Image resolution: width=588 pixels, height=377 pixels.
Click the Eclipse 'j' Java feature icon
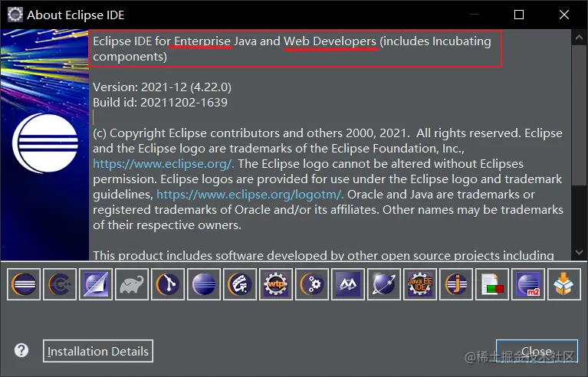pyautogui.click(x=456, y=284)
